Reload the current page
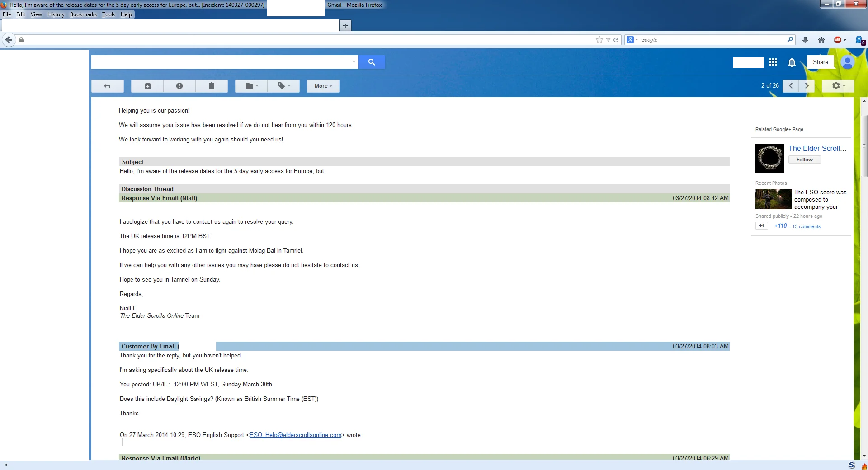The height and width of the screenshot is (470, 868). (x=616, y=40)
